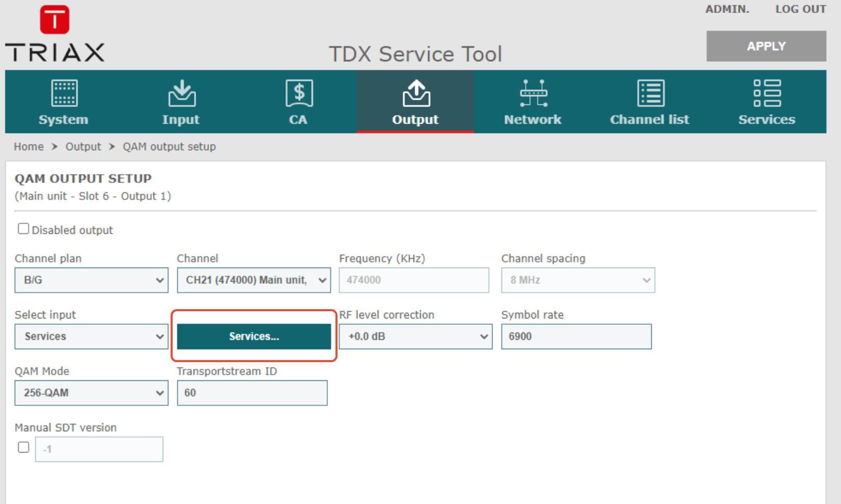The width and height of the screenshot is (841, 504).
Task: Click the teal Services... button
Action: pos(254,336)
